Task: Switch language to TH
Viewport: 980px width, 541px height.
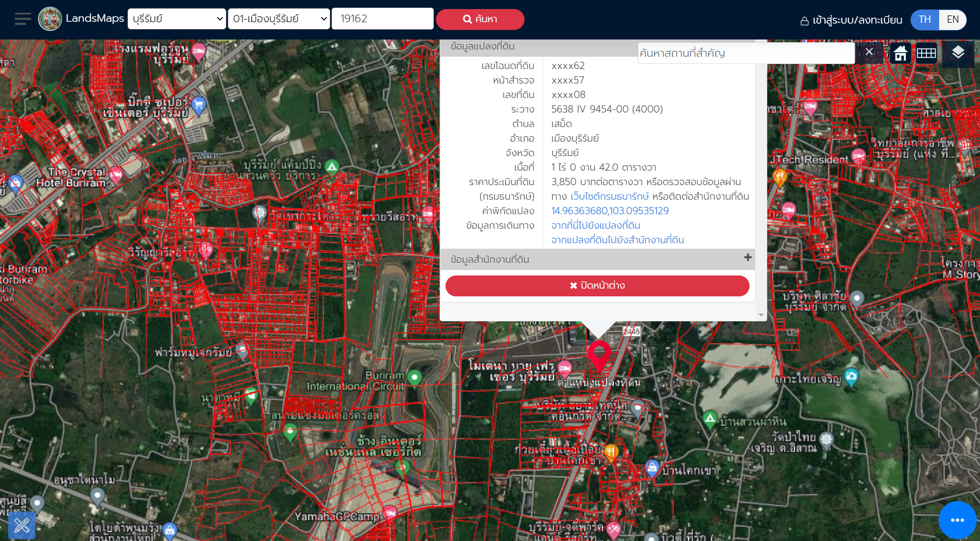Action: pos(924,20)
